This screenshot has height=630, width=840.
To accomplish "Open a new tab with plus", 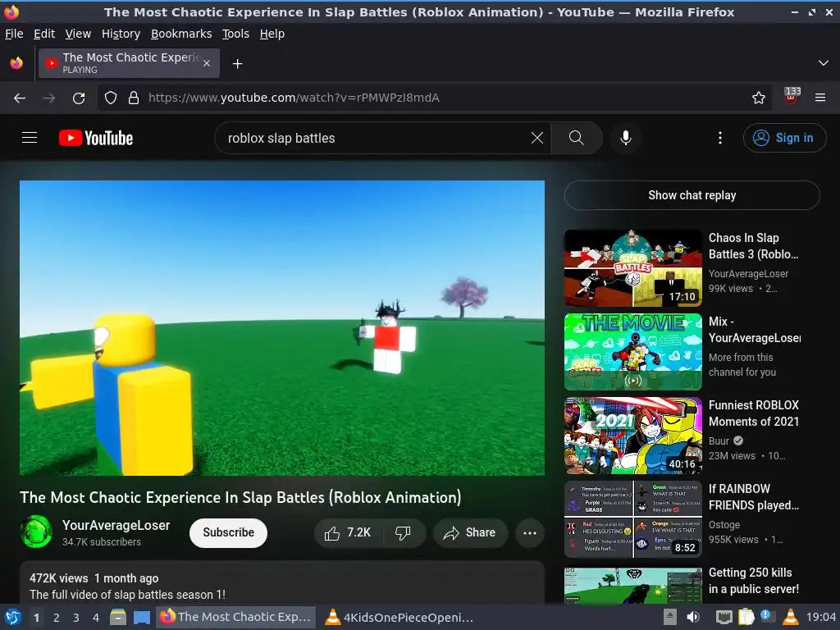I will tap(237, 64).
